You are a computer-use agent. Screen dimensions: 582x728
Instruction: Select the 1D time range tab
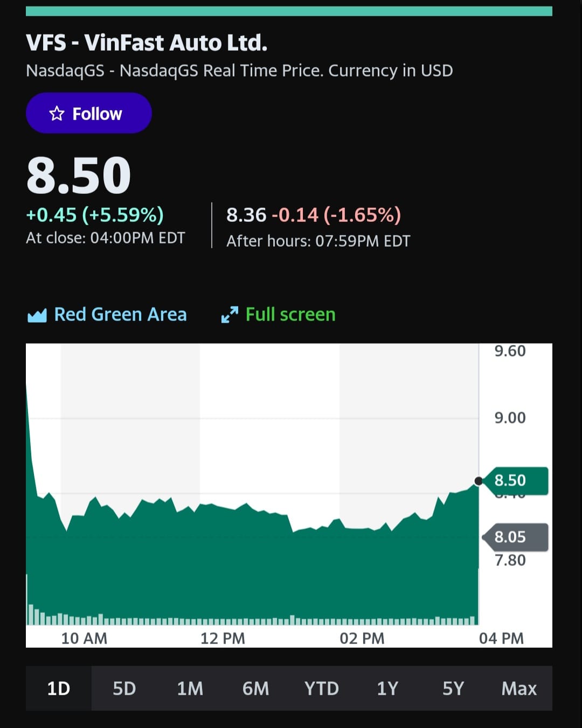(x=59, y=688)
